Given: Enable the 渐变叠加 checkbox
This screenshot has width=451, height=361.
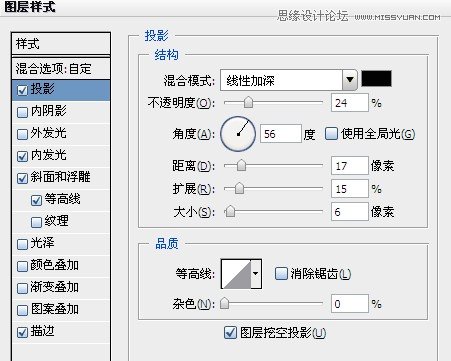Looking at the screenshot, I should (x=22, y=288).
